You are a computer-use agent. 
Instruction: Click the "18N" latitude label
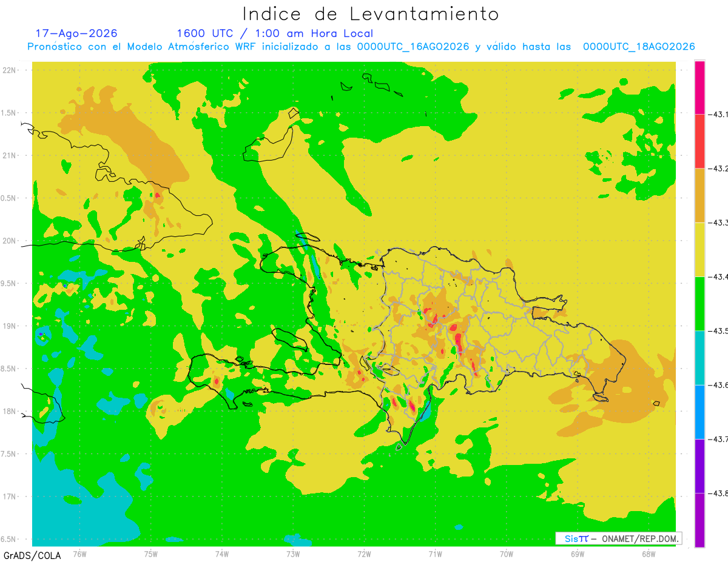click(10, 411)
